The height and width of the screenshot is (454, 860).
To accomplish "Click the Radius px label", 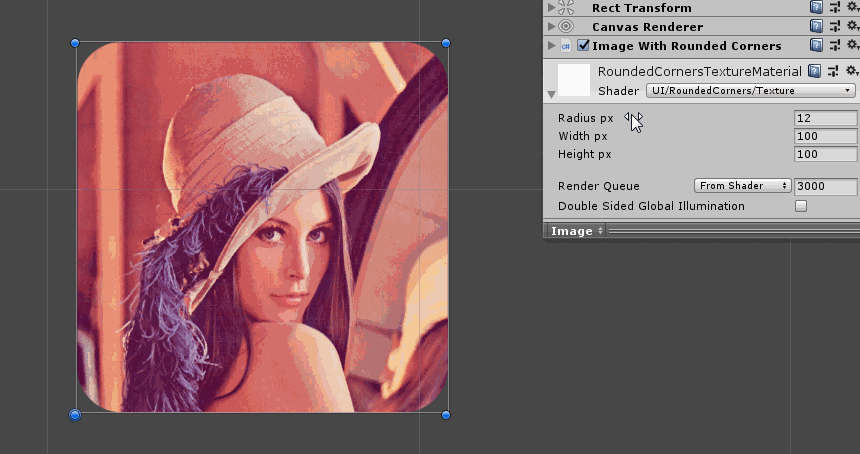I will coord(586,118).
